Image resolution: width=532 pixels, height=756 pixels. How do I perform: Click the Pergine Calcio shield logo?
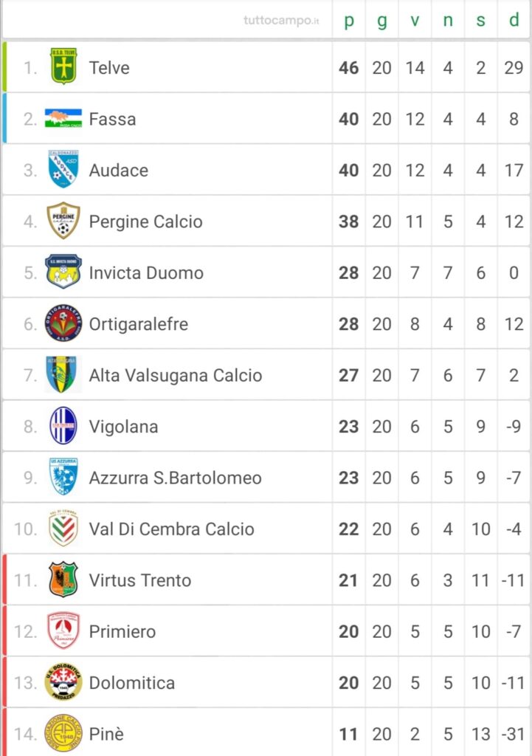pos(63,221)
